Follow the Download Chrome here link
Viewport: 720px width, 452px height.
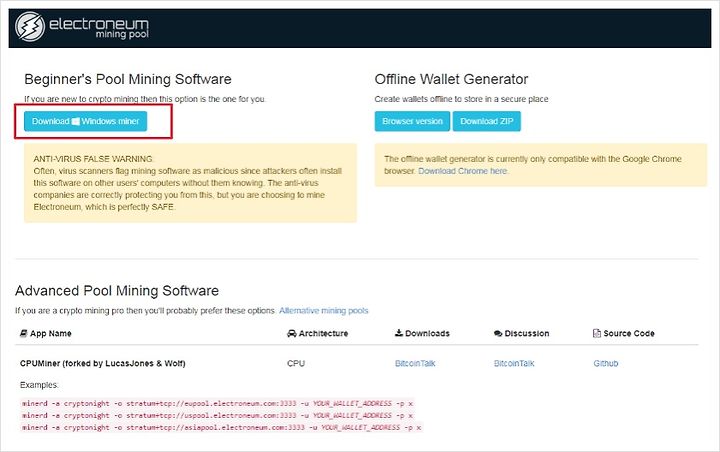[x=463, y=171]
